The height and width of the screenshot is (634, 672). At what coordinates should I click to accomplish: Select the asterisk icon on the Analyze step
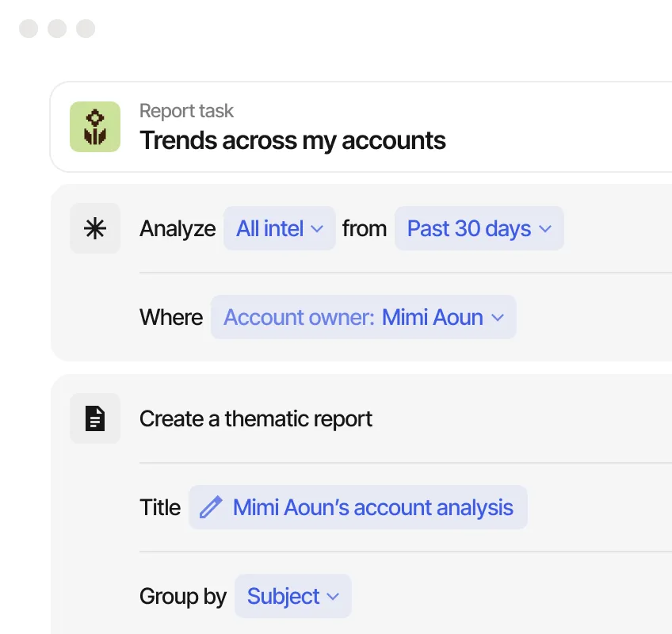95,228
